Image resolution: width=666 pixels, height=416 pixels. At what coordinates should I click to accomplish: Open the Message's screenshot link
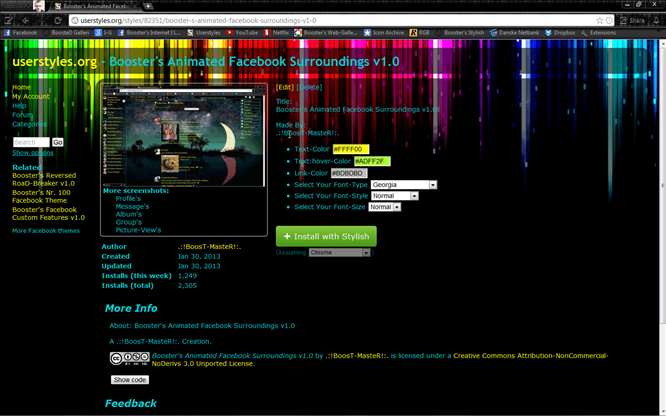tap(133, 207)
